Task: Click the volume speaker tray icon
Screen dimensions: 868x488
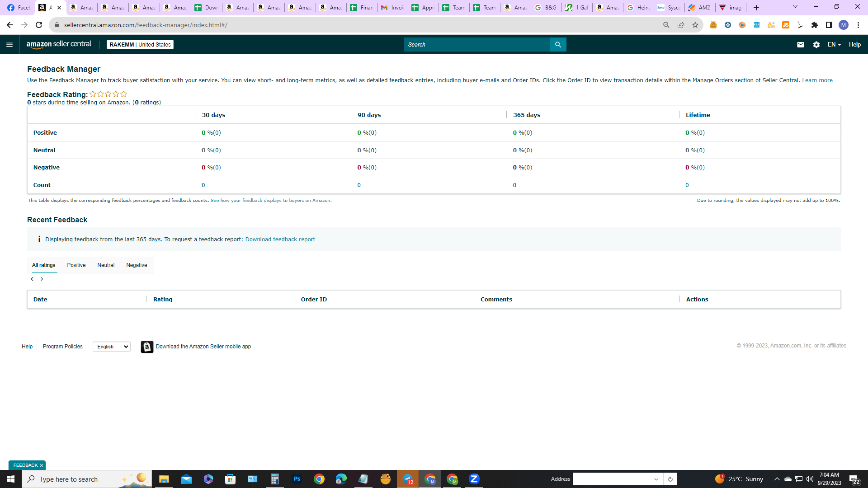Action: tap(809, 479)
